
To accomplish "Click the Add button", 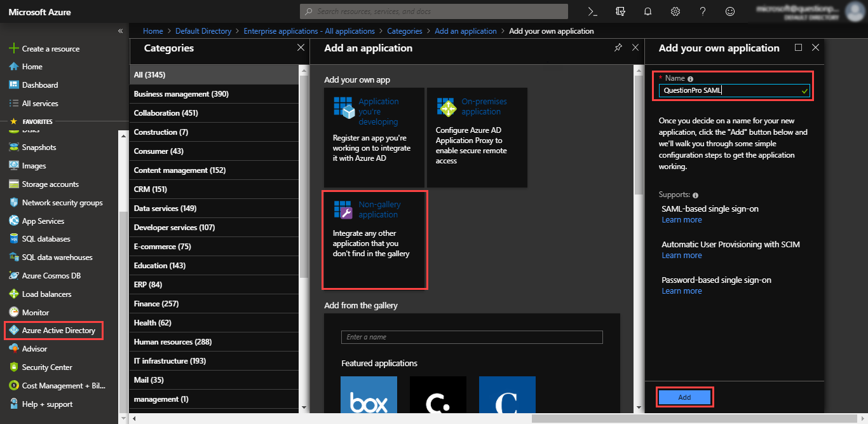I will [684, 397].
